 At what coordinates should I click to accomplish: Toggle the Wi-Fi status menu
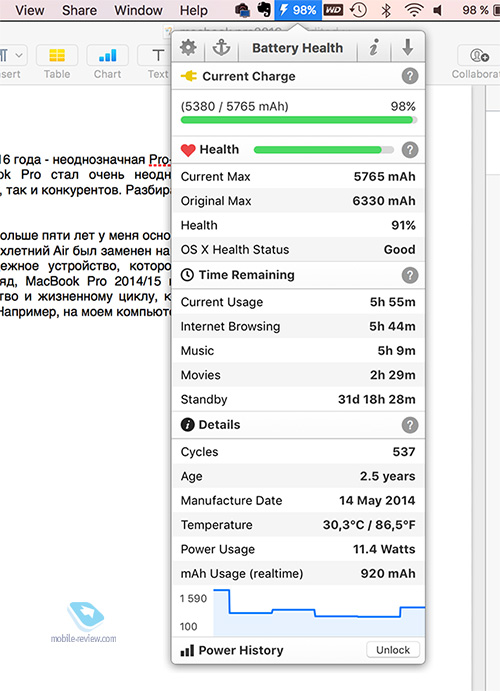[414, 10]
